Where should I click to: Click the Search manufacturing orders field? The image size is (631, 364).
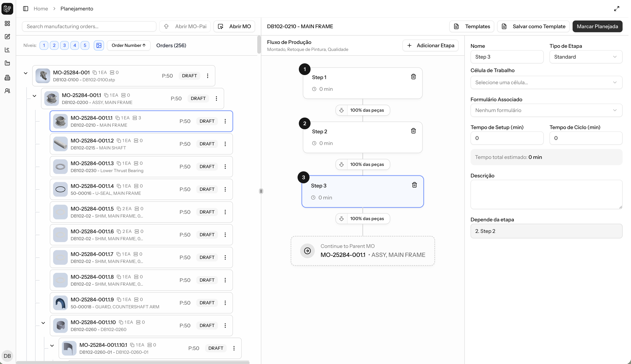coord(89,26)
